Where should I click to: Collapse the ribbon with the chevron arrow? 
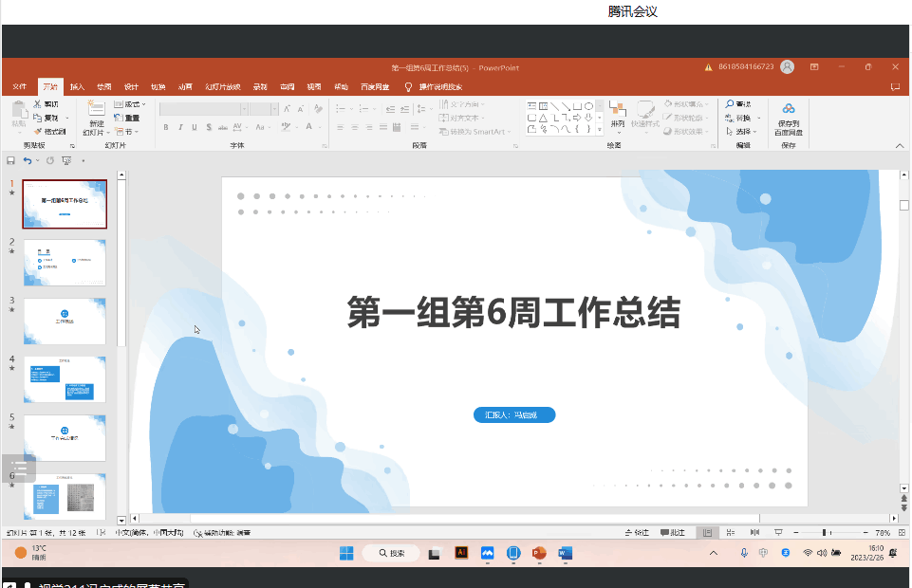coord(898,145)
